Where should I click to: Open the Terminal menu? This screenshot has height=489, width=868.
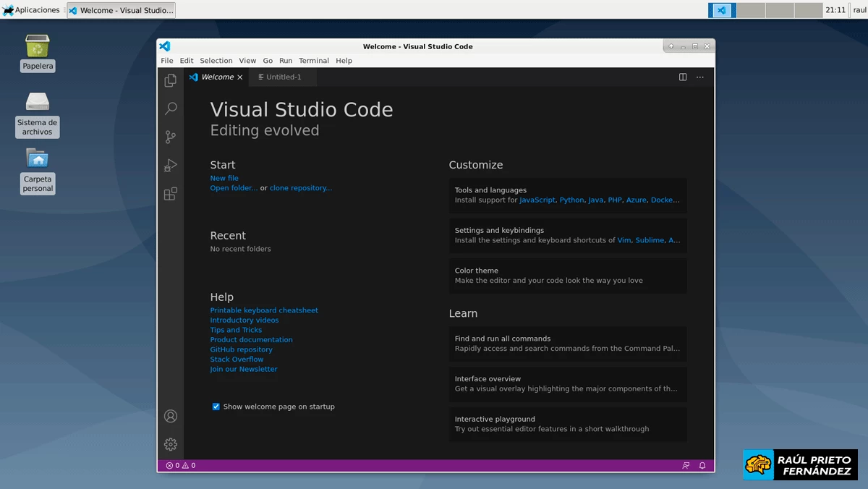coord(314,60)
